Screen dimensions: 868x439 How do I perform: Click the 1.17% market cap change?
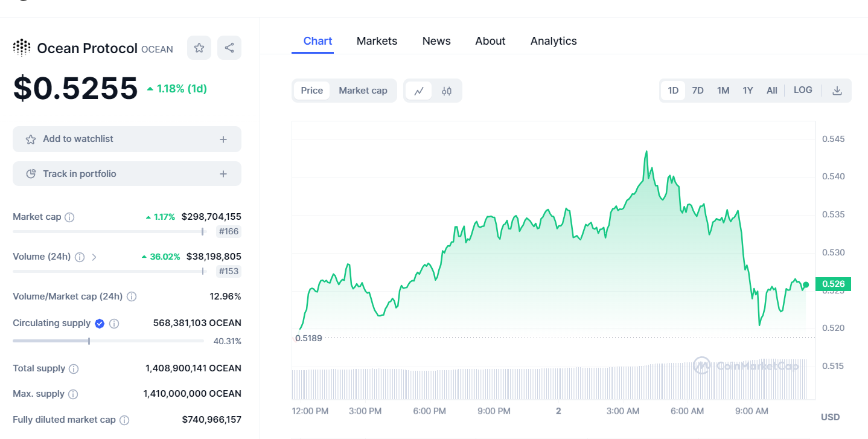(161, 217)
